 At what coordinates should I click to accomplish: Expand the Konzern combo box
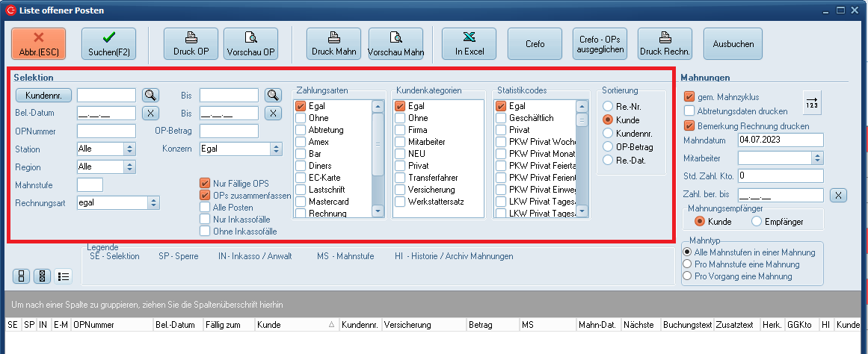(x=277, y=149)
